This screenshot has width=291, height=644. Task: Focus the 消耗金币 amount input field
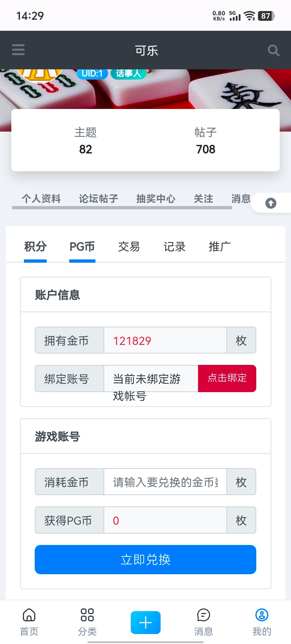[165, 482]
